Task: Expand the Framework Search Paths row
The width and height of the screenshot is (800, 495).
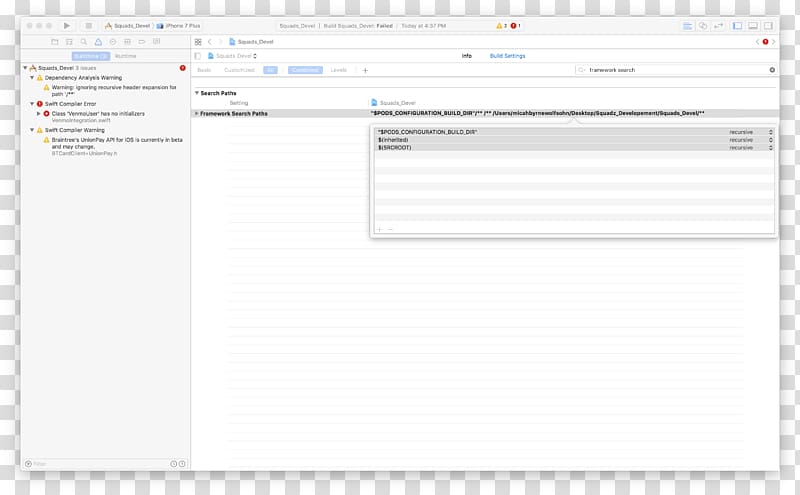Action: (x=197, y=113)
